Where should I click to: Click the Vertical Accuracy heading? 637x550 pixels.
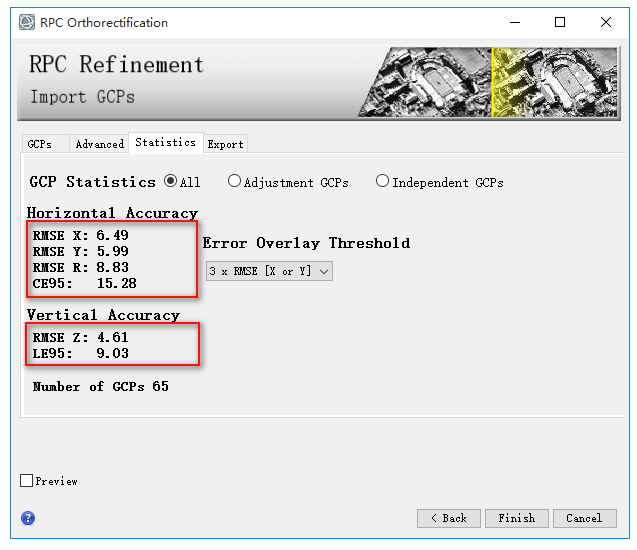tap(103, 315)
